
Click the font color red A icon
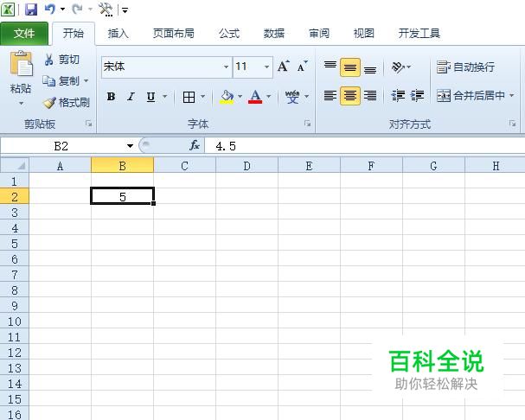[255, 97]
